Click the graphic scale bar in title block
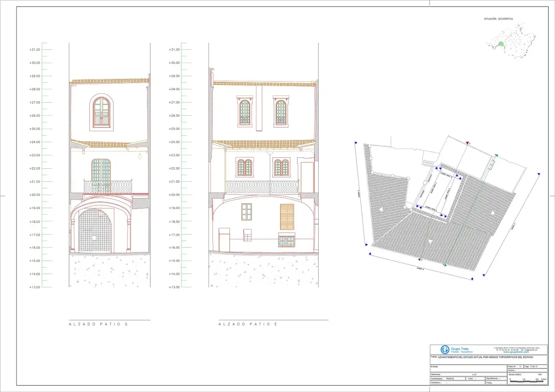Image resolution: width=555 pixels, height=392 pixels. [526, 381]
